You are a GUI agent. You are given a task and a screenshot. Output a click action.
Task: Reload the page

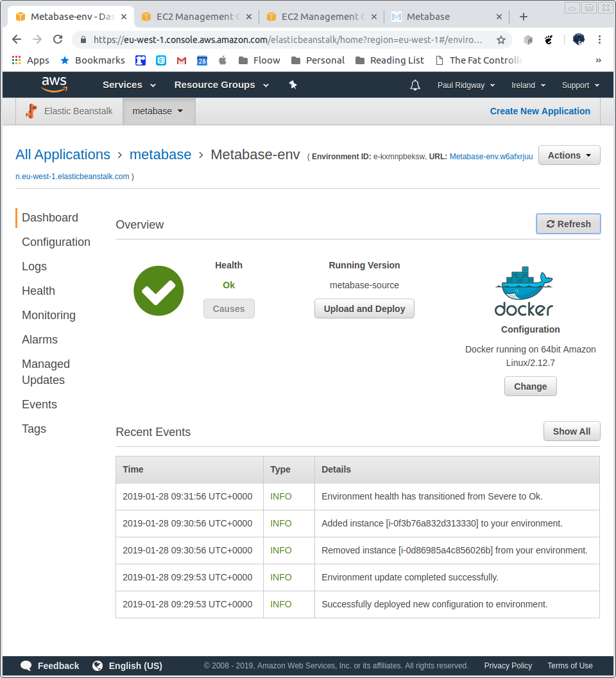click(58, 39)
